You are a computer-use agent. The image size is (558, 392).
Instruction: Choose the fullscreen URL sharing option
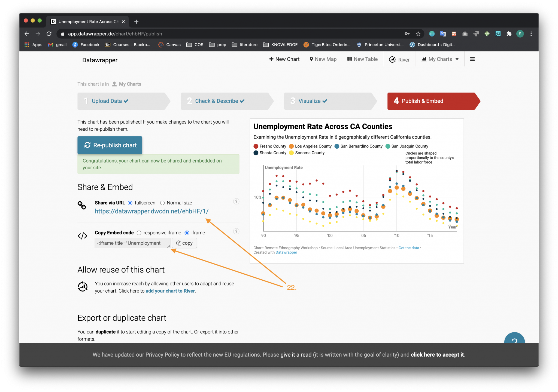(x=130, y=203)
